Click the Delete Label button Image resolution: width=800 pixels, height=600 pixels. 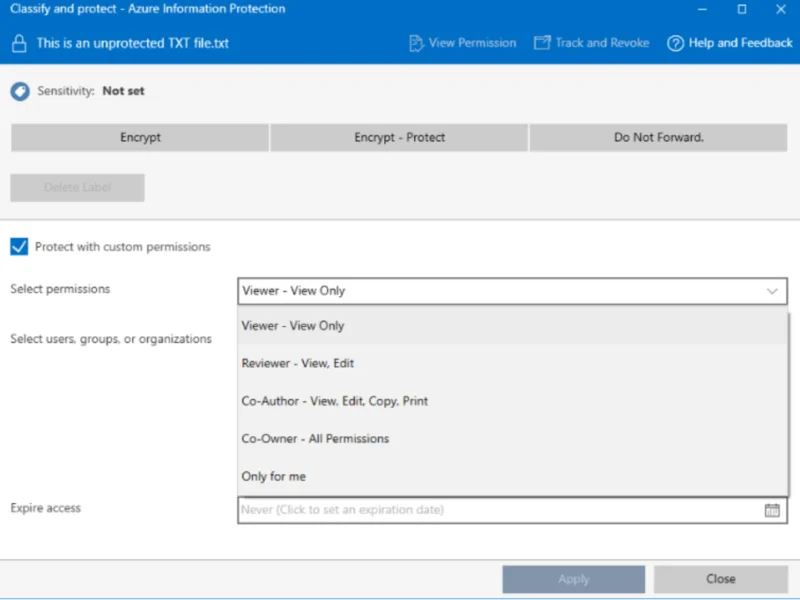78,187
